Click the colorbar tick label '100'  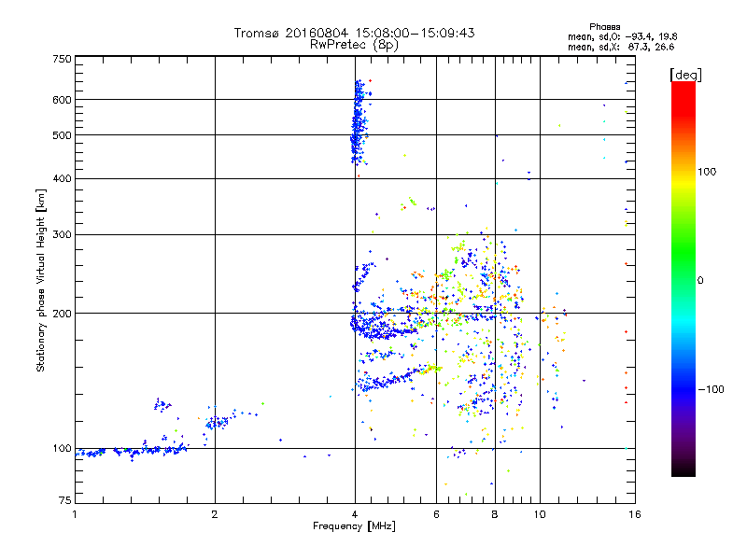pyautogui.click(x=707, y=172)
